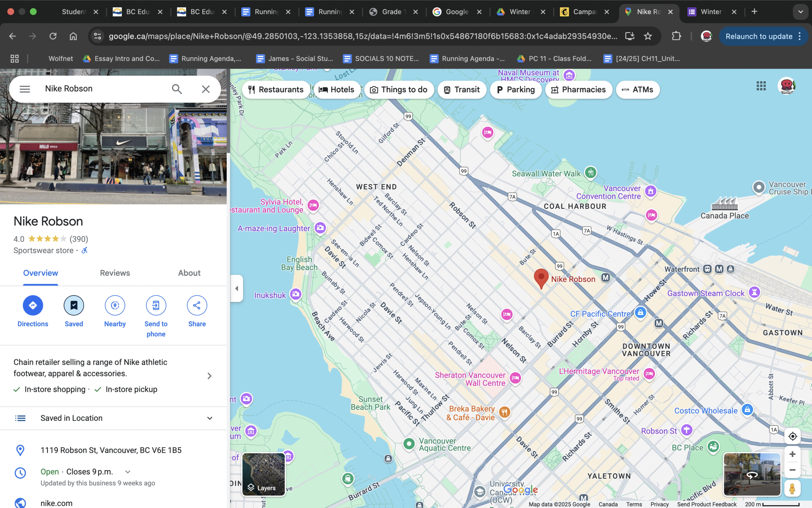Click Send to phone icon

156,305
